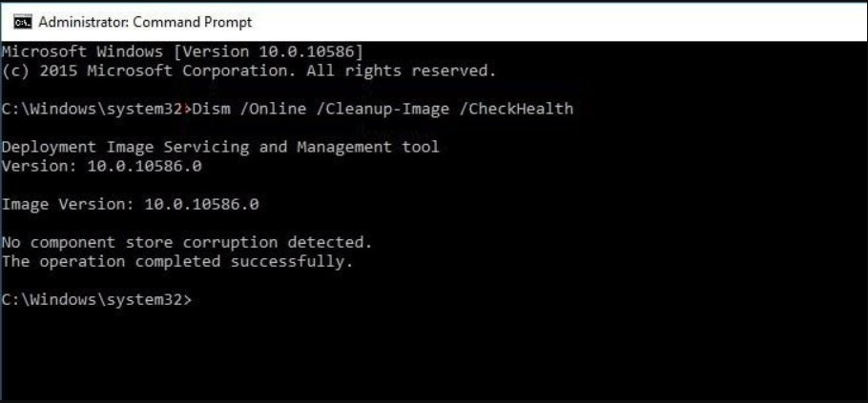Click the Dism command word
This screenshot has height=403, width=868.
click(211, 109)
